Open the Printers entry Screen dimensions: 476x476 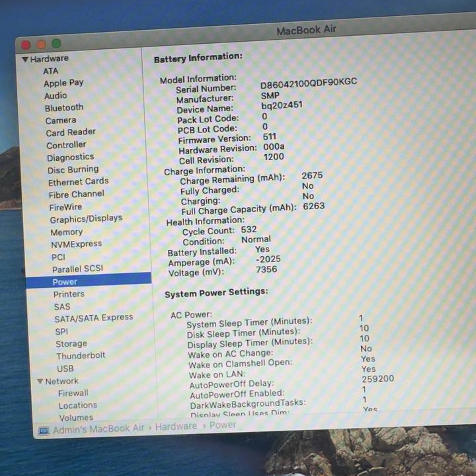69,294
